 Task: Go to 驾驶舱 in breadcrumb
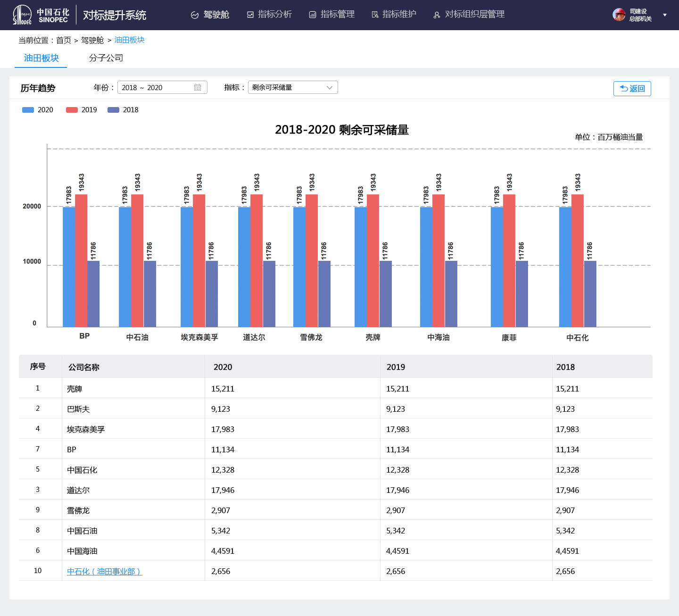[92, 41]
